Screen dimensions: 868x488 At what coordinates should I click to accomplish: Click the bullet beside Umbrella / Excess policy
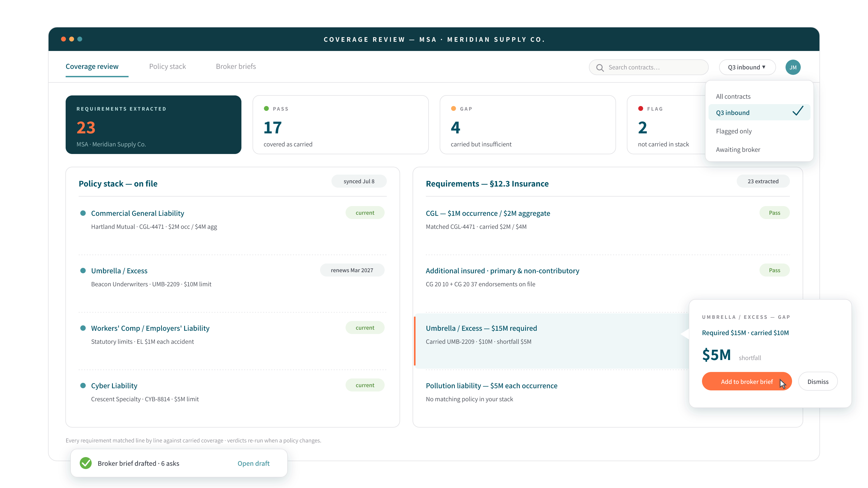pos(83,271)
